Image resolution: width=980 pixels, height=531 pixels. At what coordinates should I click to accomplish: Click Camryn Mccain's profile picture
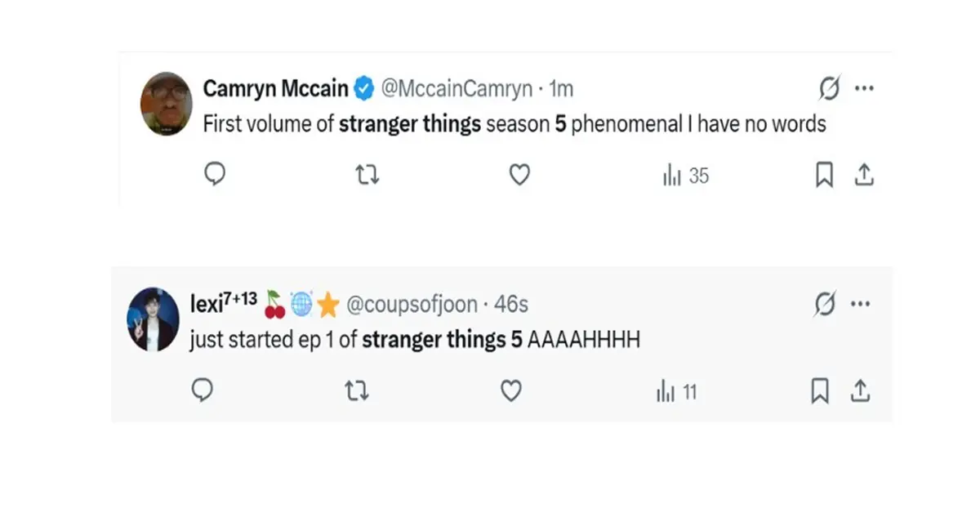(166, 103)
